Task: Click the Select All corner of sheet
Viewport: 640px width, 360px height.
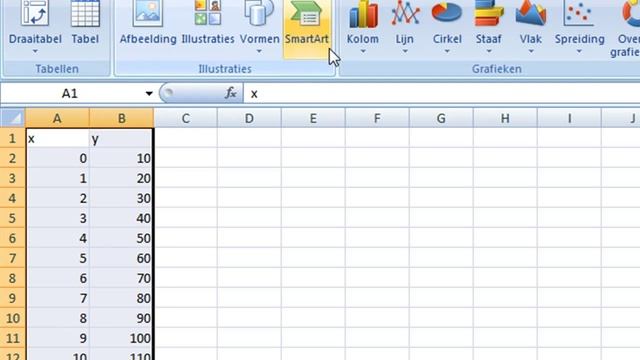Action: click(13, 118)
